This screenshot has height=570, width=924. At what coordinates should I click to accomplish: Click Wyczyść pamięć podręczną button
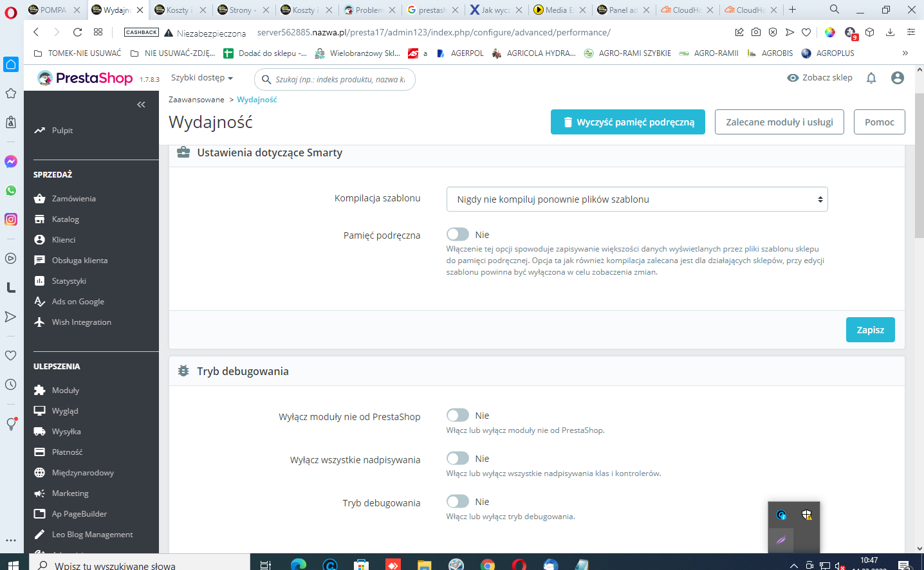tap(628, 122)
